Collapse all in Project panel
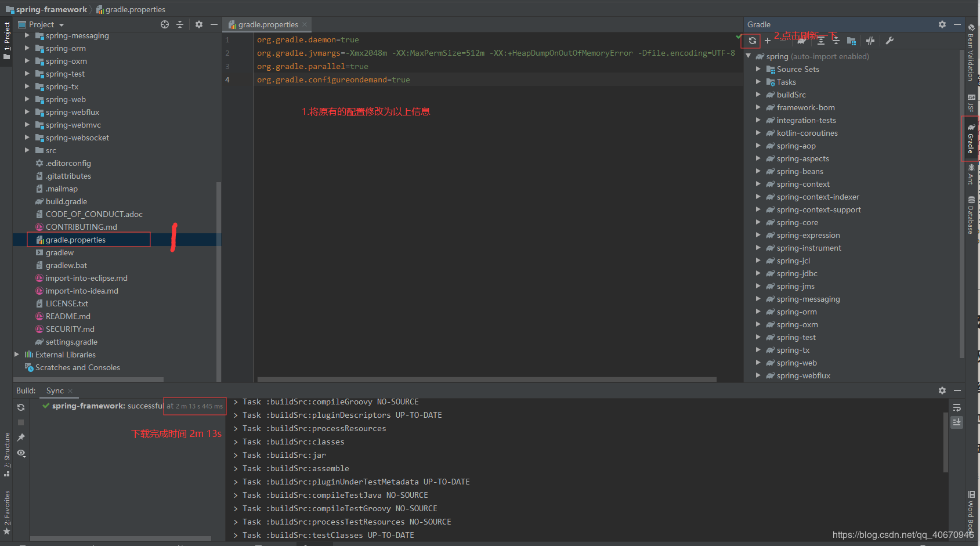Viewport: 980px width, 546px height. click(x=180, y=24)
